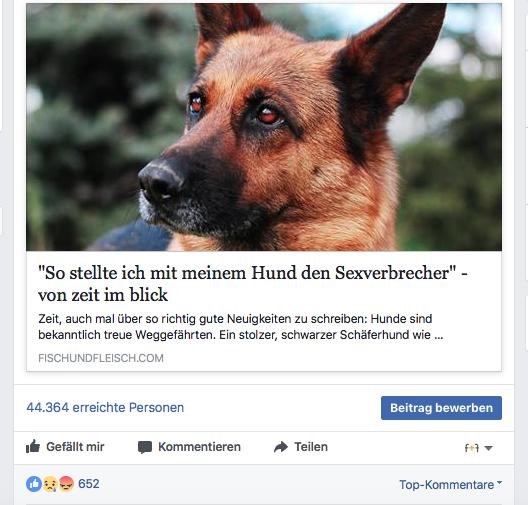Expand the identity selector dropdown arrow

(489, 448)
